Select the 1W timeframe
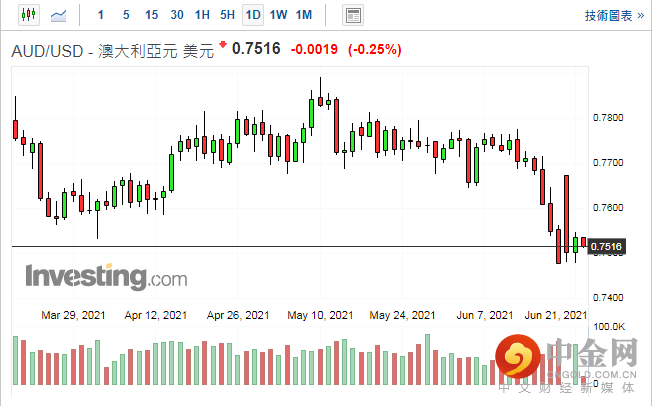652x406 pixels. pyautogui.click(x=278, y=15)
